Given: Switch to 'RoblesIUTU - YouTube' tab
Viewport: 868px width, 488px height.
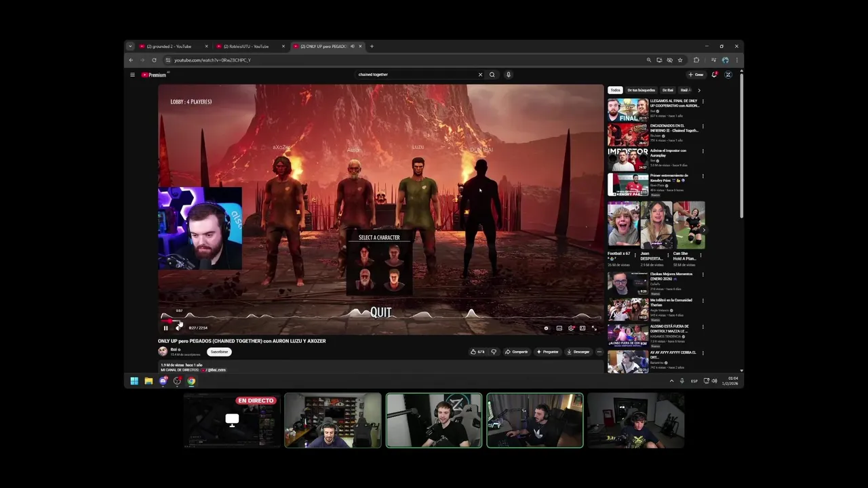Looking at the screenshot, I should coord(250,46).
